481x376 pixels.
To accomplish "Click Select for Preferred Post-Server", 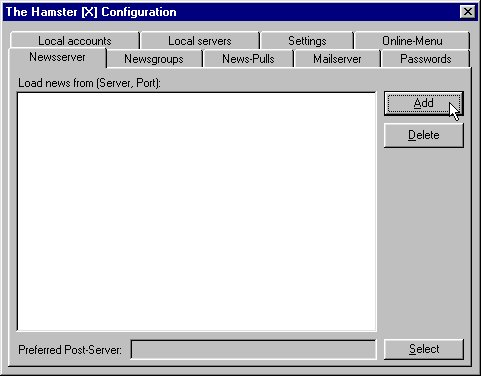I will pyautogui.click(x=424, y=349).
